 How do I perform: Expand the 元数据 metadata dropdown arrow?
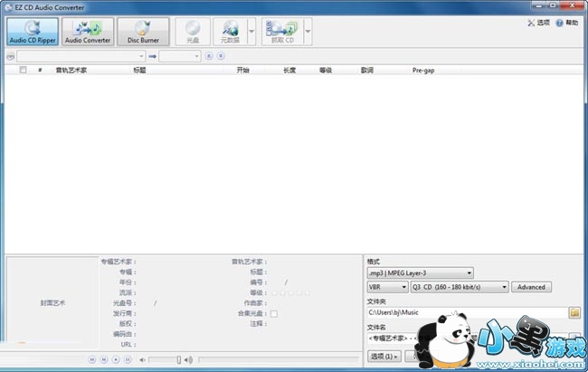click(251, 32)
